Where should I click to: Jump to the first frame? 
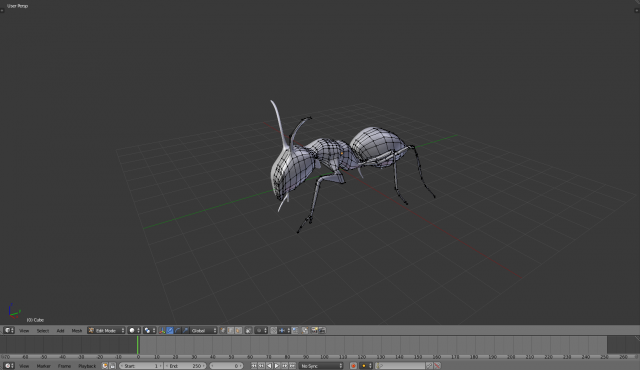pyautogui.click(x=254, y=366)
